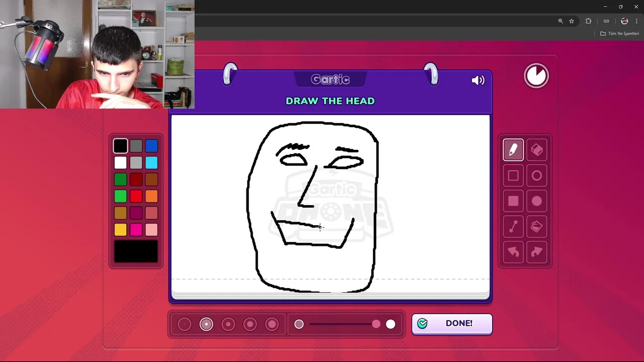
Task: Pick the dark gray color swatch
Action: (x=136, y=146)
